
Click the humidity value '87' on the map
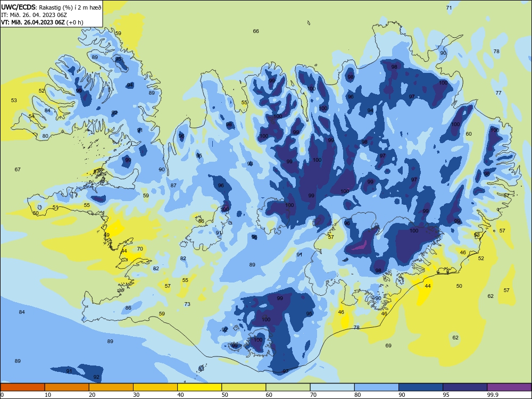[173, 185]
